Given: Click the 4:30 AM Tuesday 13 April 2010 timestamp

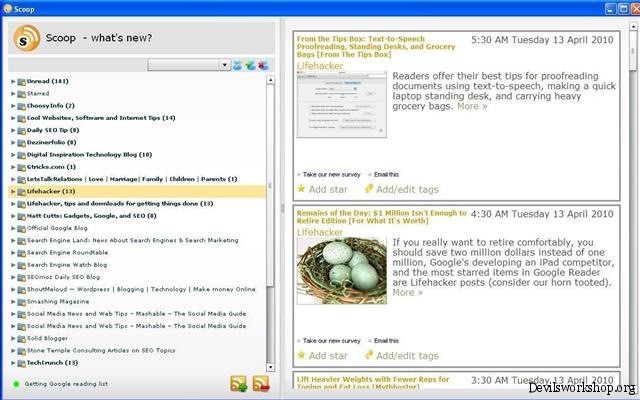Looking at the screenshot, I should tap(542, 214).
